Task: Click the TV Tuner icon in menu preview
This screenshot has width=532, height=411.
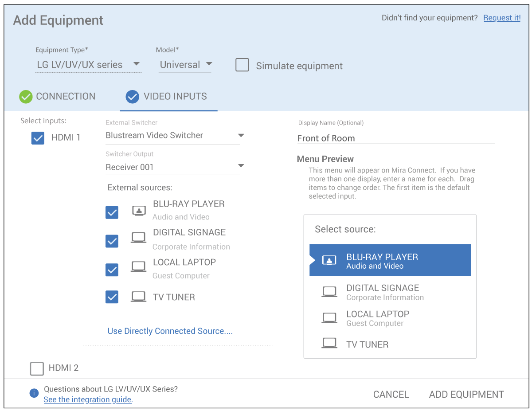Action: [329, 344]
